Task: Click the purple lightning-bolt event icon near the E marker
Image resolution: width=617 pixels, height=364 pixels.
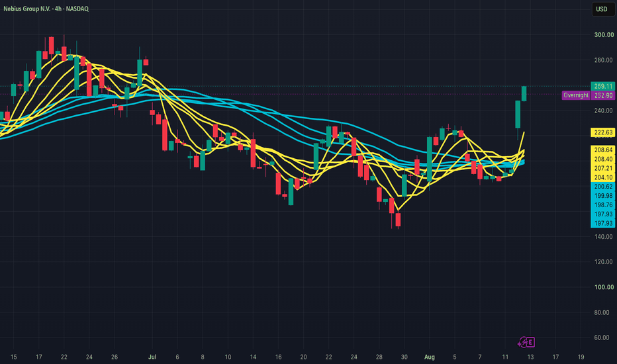Action: pyautogui.click(x=522, y=343)
